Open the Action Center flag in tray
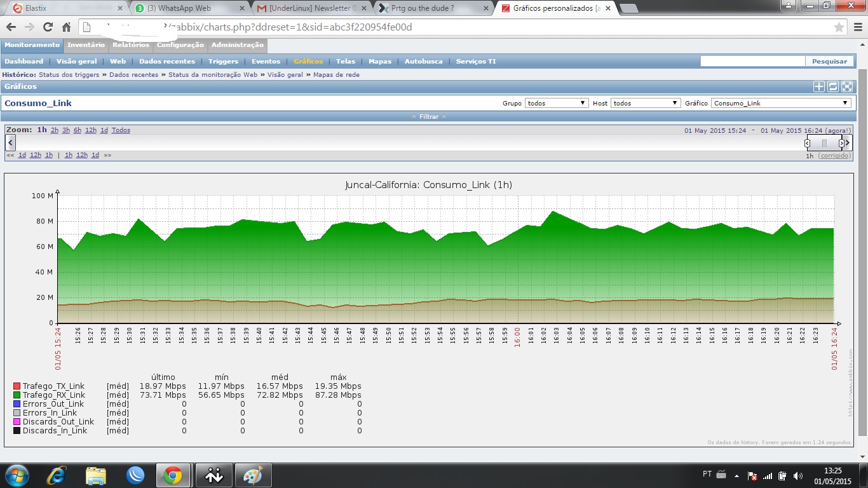This screenshot has height=488, width=868. coord(752,475)
